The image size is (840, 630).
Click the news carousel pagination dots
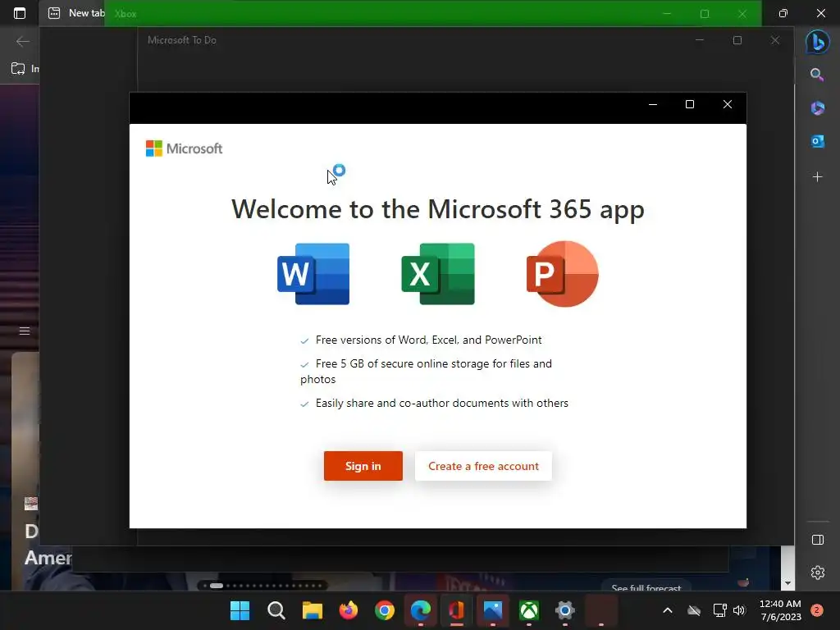[x=262, y=586]
